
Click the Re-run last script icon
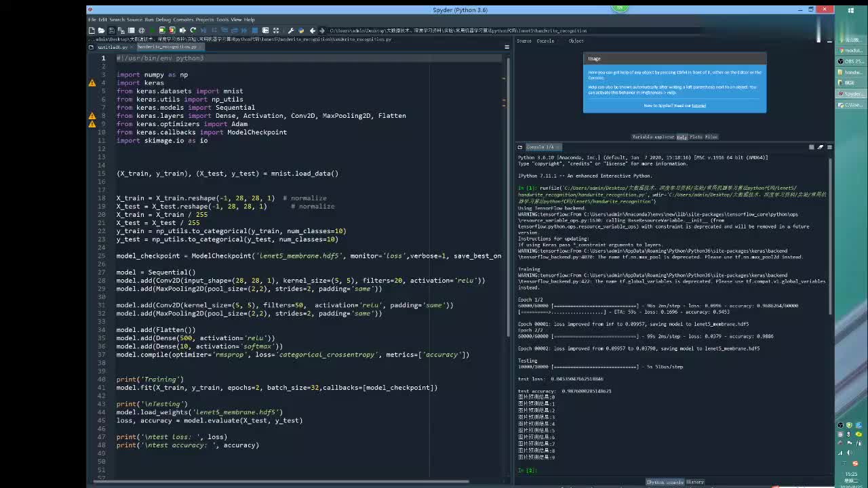[193, 30]
